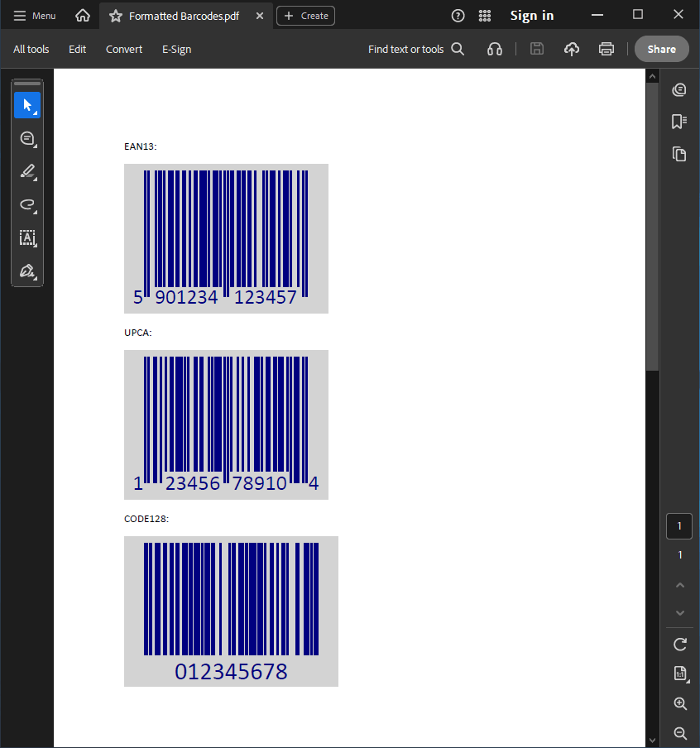Viewport: 700px width, 748px height.
Task: Choose the Add comment tool
Action: pos(27,138)
